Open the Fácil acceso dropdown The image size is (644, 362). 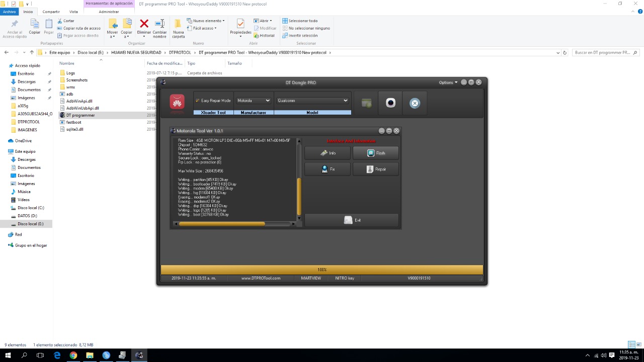pos(202,28)
